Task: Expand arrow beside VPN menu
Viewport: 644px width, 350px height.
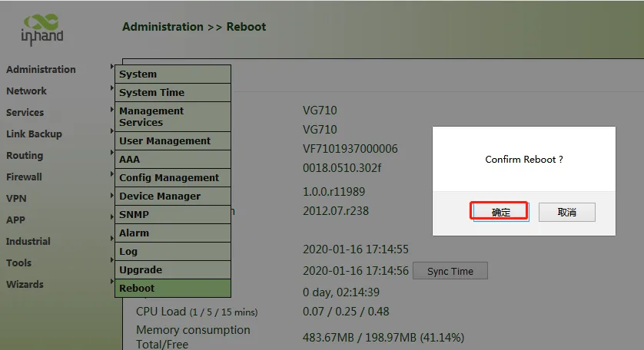Action: [x=111, y=195]
